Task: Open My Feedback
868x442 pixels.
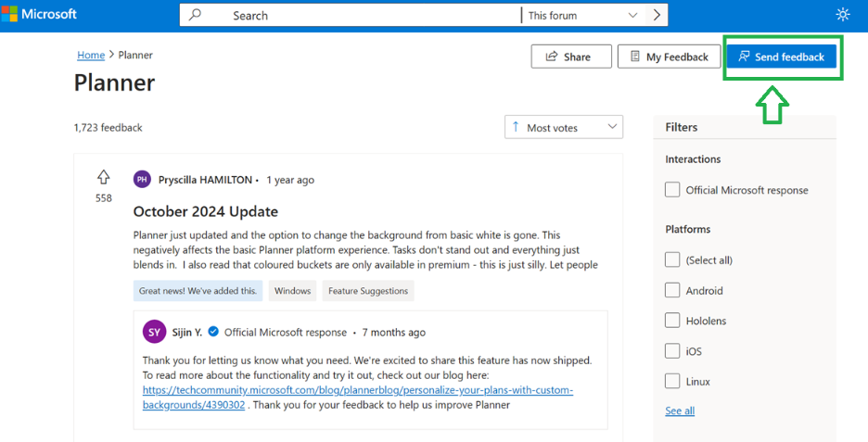Action: pos(669,57)
